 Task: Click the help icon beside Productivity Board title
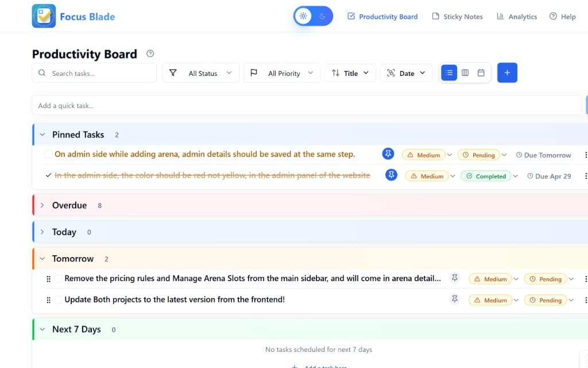pyautogui.click(x=150, y=53)
